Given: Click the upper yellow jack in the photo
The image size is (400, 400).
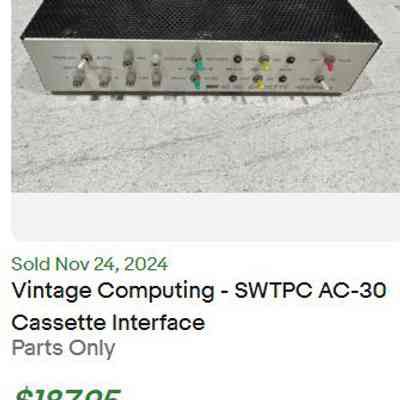Looking at the screenshot, I should click(264, 63).
